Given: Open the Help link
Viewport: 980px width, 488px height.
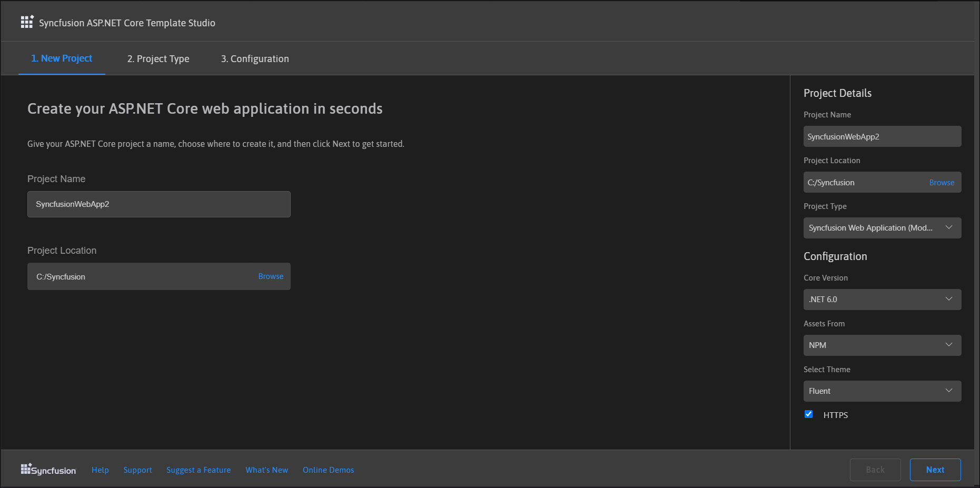Looking at the screenshot, I should coord(100,470).
